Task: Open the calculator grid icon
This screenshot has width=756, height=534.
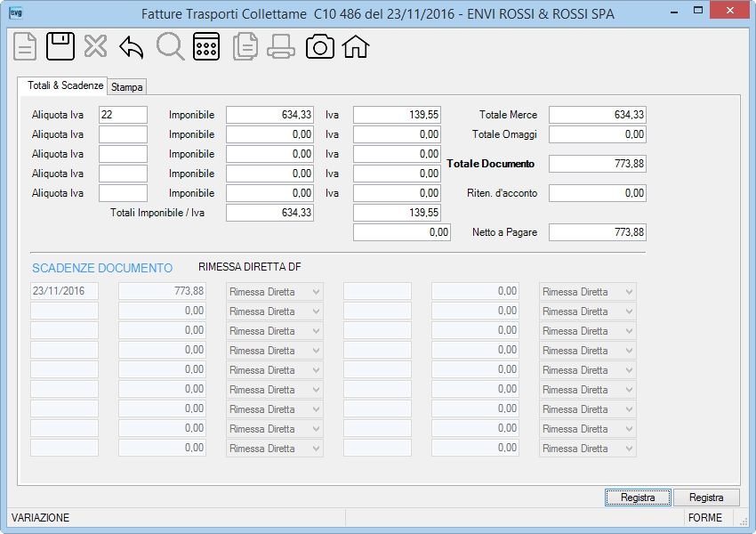Action: tap(206, 47)
